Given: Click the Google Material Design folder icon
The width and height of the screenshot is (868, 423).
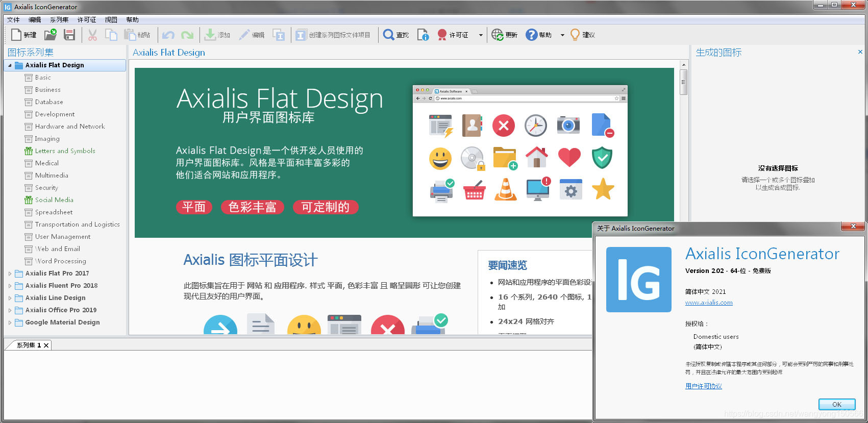Looking at the screenshot, I should (19, 322).
